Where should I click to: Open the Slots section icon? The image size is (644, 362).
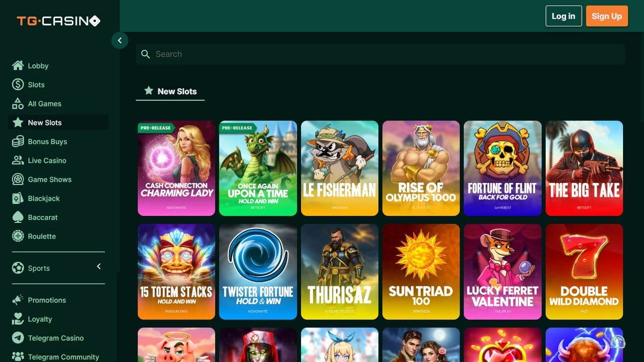click(17, 85)
